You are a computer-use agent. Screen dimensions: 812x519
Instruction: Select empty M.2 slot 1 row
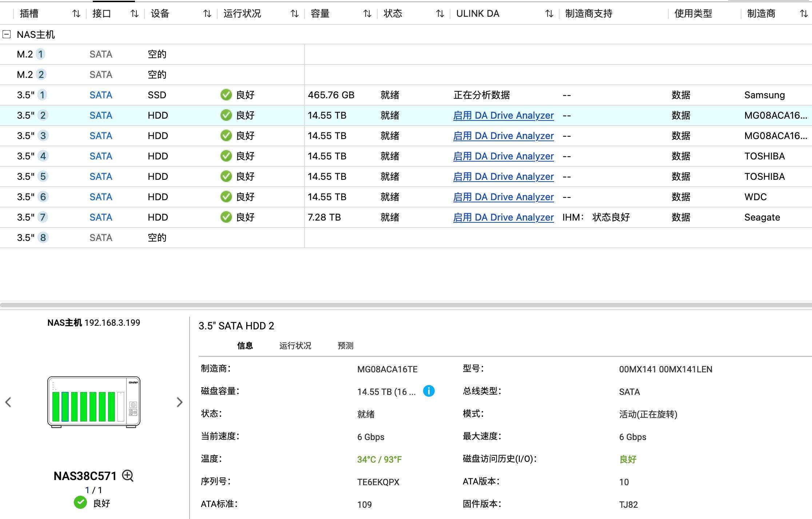(x=406, y=54)
